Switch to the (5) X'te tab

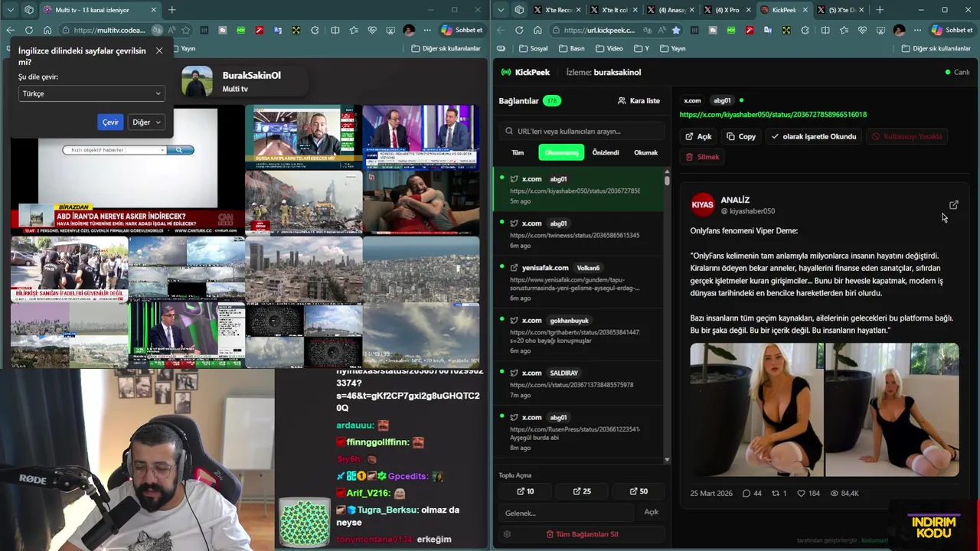click(840, 10)
